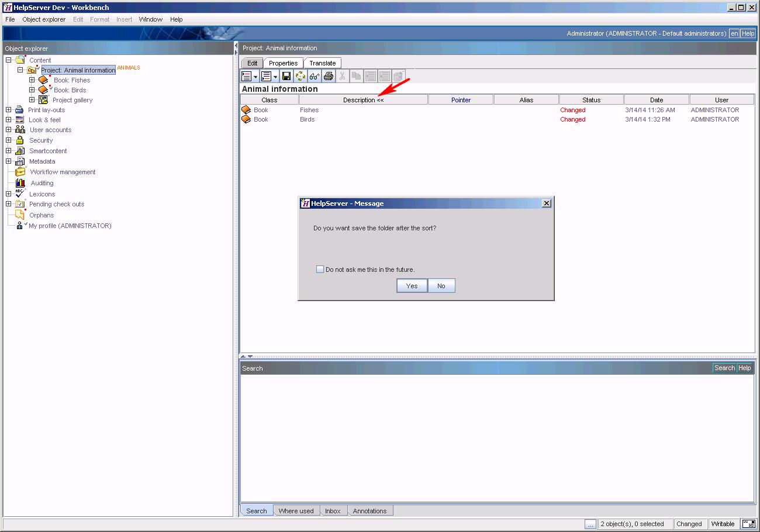The height and width of the screenshot is (532, 760).
Task: Click the My profile person icon
Action: click(x=20, y=226)
